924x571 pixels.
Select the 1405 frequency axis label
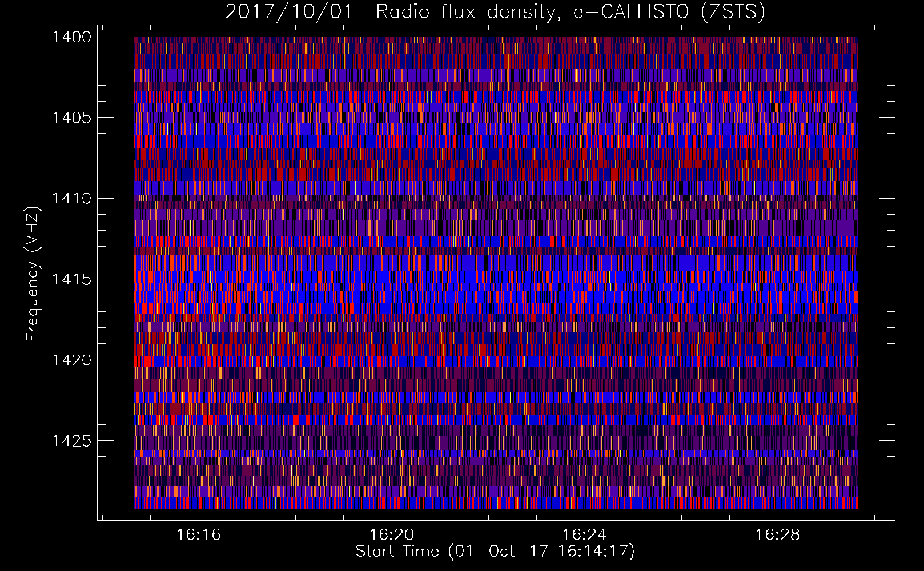pos(71,118)
